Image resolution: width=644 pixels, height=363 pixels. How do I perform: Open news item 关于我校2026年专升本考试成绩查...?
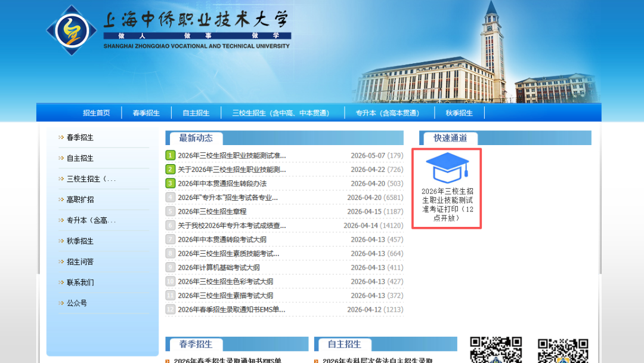(x=231, y=225)
